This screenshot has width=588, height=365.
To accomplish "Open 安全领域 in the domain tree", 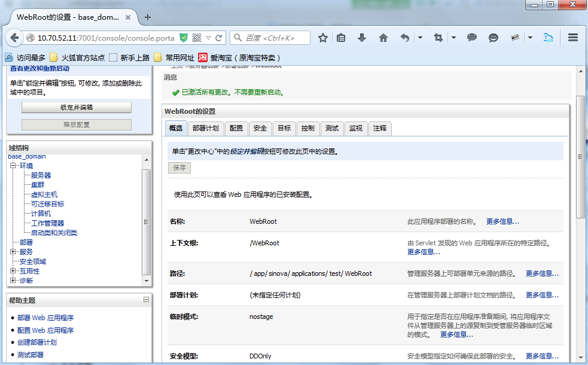I will [33, 261].
